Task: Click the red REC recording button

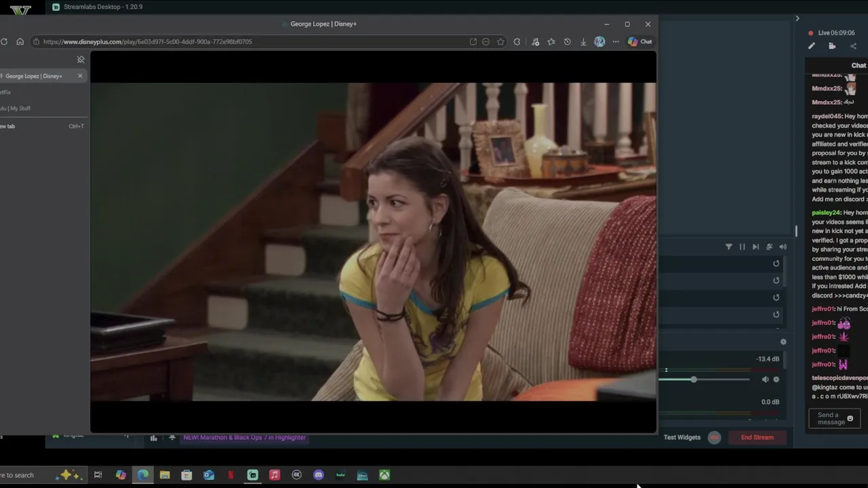Action: pyautogui.click(x=714, y=437)
